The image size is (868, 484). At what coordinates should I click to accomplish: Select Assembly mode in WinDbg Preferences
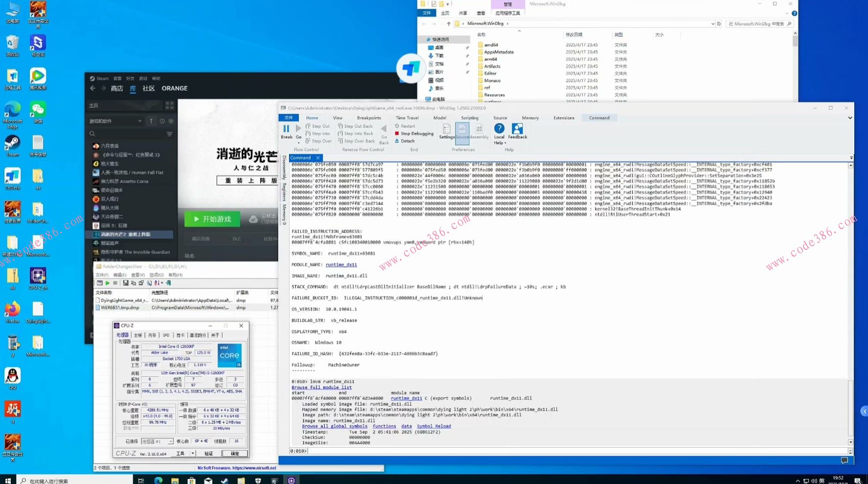(479, 131)
